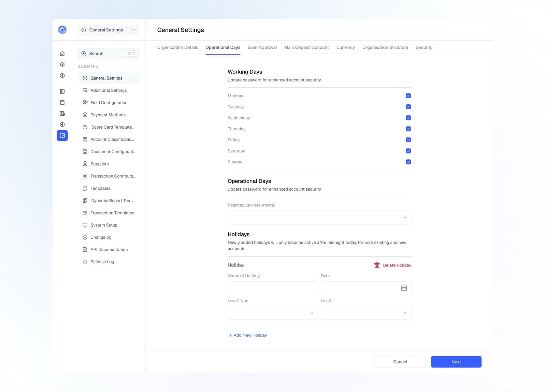Open the Level dropdown
The height and width of the screenshot is (392, 546).
(x=366, y=313)
